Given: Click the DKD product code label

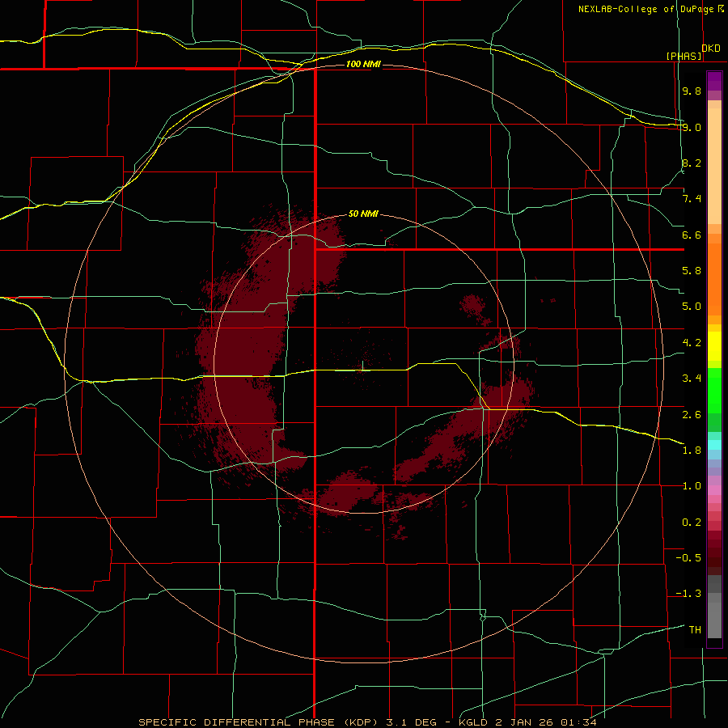Looking at the screenshot, I should point(711,49).
